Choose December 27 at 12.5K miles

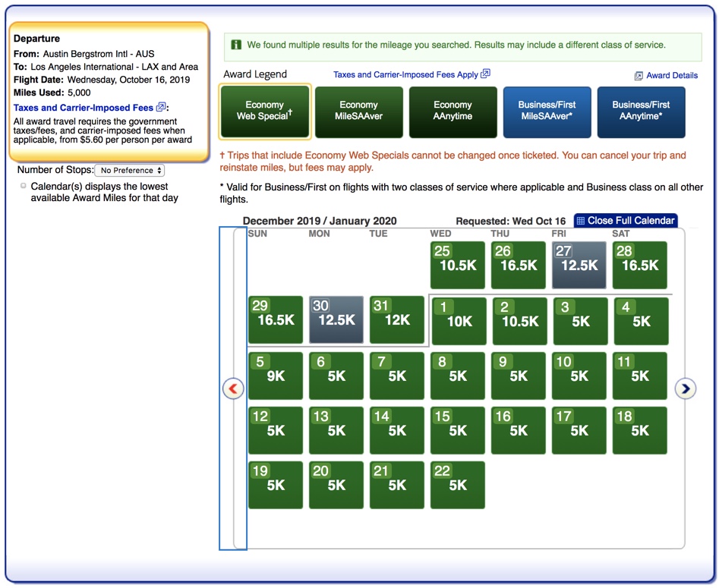point(579,265)
